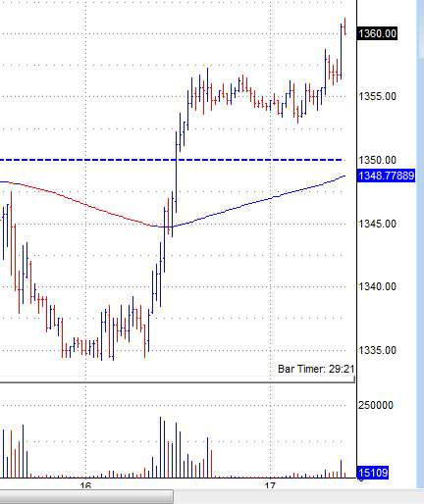Click the 1350.00 price axis label
This screenshot has height=504, width=424.
click(x=377, y=160)
